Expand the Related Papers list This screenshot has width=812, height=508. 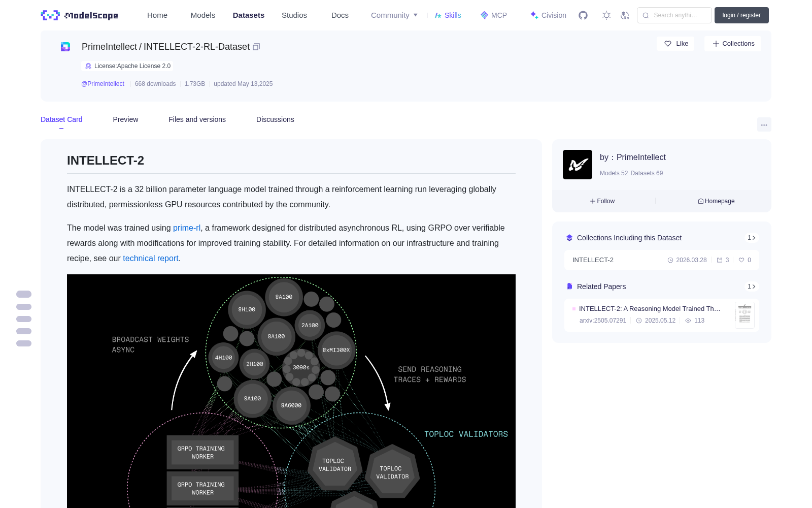(x=752, y=287)
